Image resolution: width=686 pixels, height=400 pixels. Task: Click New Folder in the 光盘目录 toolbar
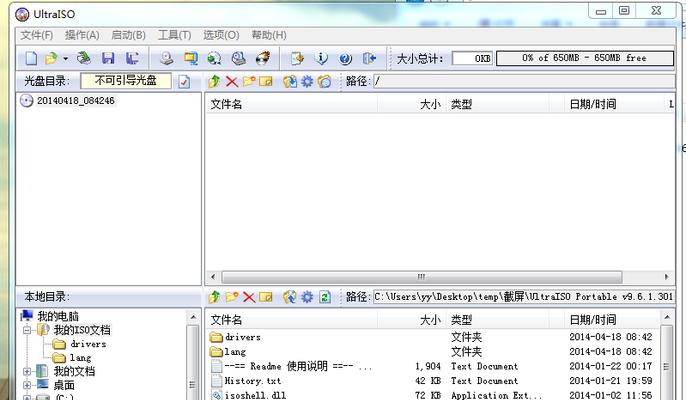pyautogui.click(x=249, y=81)
